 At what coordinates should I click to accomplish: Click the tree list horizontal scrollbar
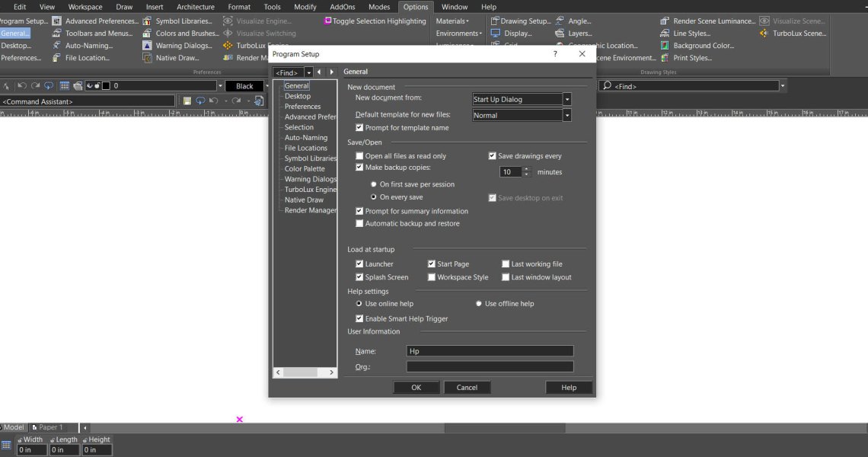[x=305, y=372]
